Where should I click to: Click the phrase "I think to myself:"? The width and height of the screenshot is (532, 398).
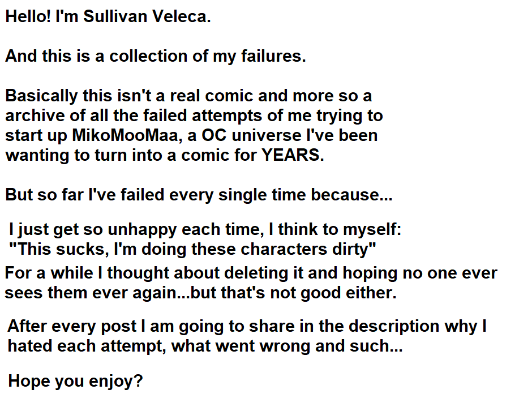[x=341, y=230]
